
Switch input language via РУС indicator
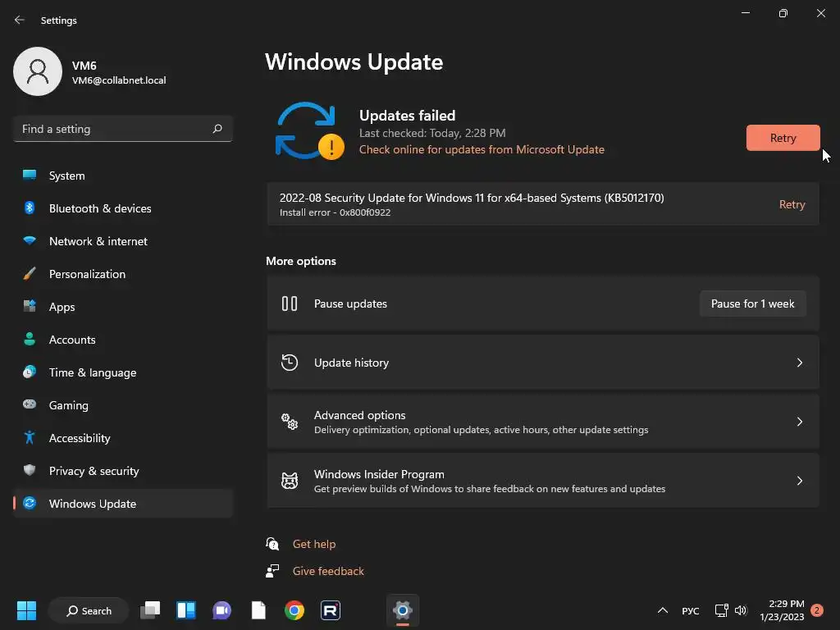coord(690,610)
